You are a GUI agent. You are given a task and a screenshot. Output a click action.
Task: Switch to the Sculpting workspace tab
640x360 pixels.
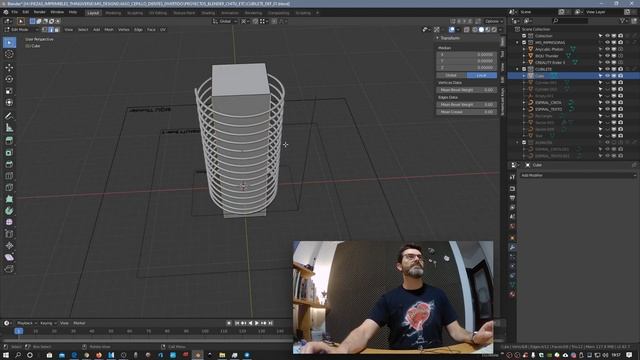tap(135, 13)
